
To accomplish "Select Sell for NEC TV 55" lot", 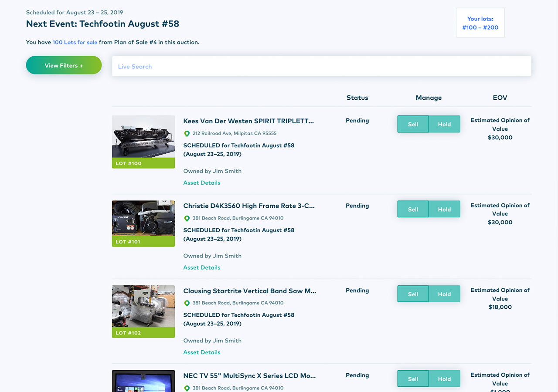I will point(413,378).
